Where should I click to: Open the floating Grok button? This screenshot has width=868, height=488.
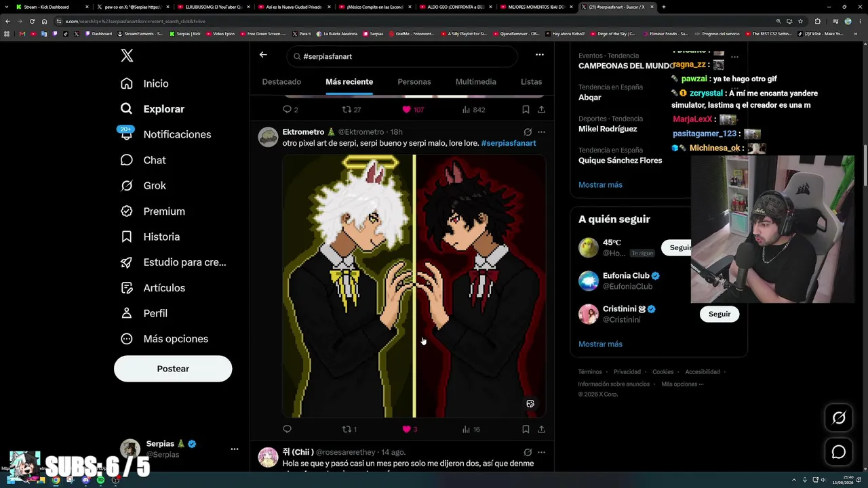pyautogui.click(x=839, y=418)
